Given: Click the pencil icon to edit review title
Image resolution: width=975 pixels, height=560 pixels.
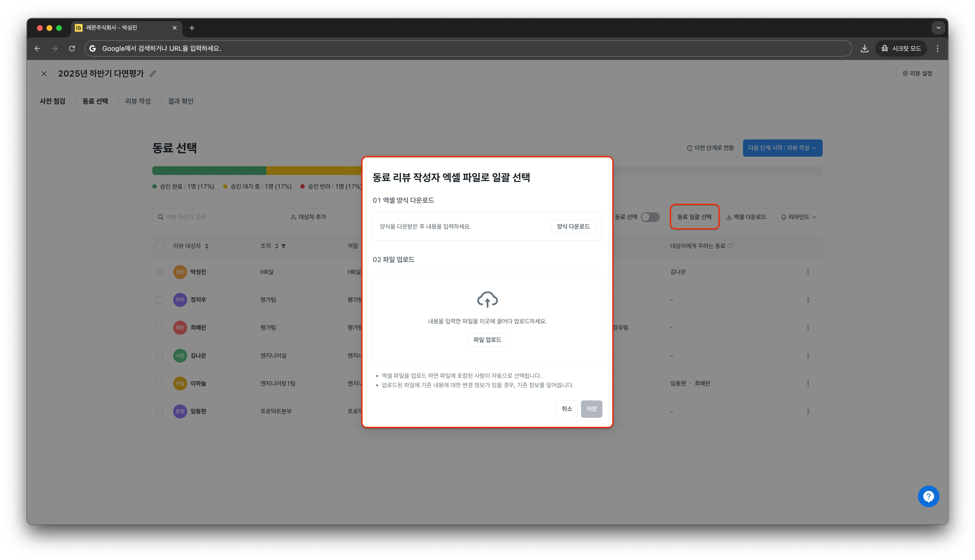Looking at the screenshot, I should pos(153,73).
